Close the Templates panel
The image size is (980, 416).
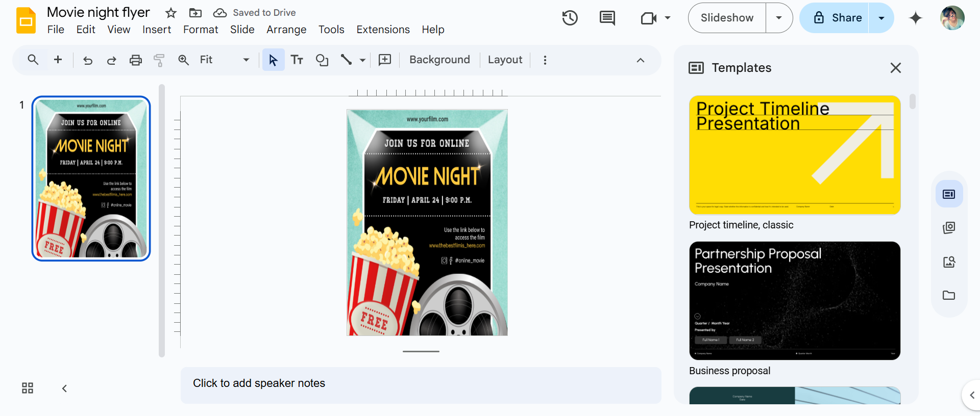895,68
